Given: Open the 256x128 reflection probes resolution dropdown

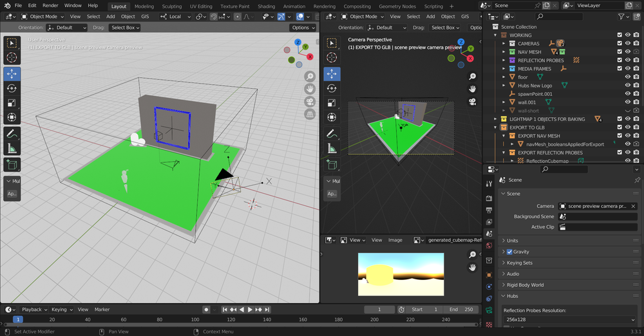Looking at the screenshot, I should coord(570,319).
